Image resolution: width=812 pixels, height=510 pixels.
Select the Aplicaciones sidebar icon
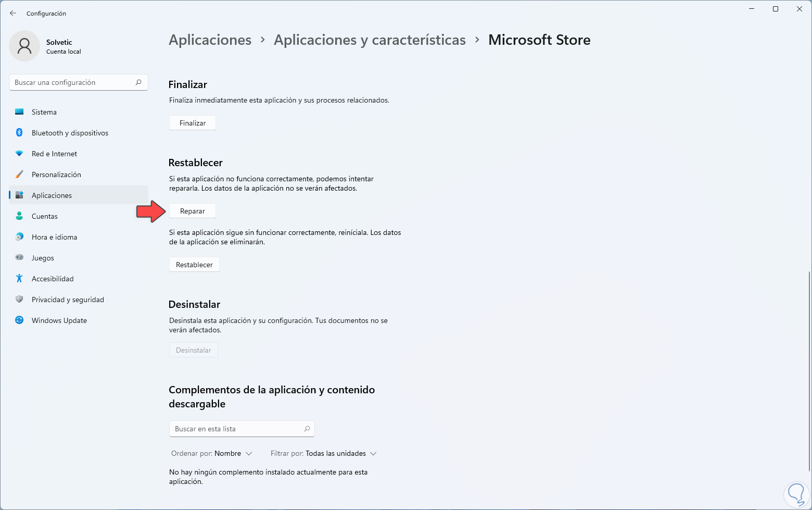(19, 195)
